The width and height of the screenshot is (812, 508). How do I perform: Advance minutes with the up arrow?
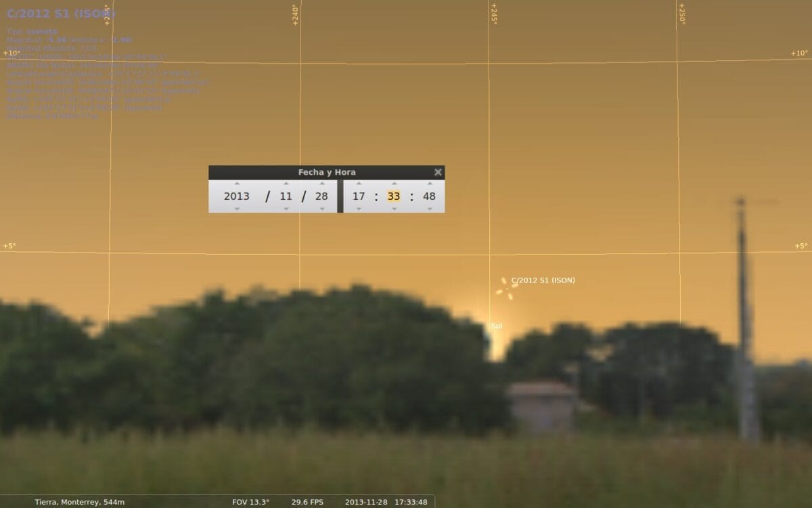click(394, 184)
